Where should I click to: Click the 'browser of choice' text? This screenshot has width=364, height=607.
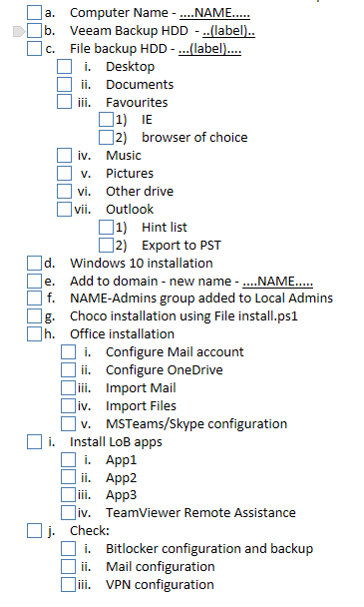tap(194, 138)
